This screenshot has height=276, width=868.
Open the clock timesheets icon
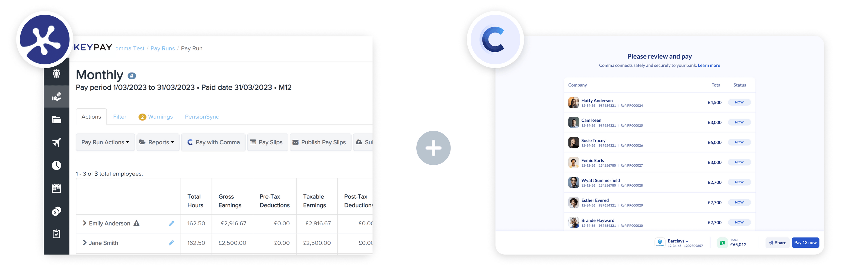57,165
